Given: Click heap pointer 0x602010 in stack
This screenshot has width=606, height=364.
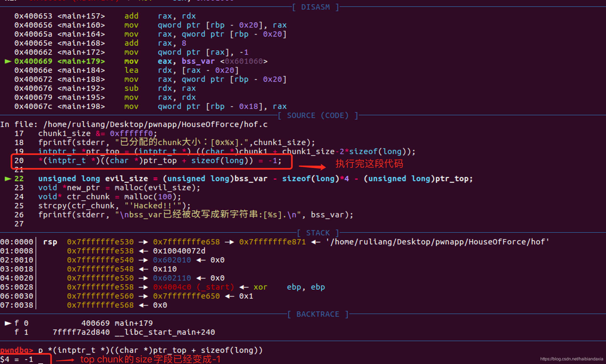Looking at the screenshot, I should point(172,260).
